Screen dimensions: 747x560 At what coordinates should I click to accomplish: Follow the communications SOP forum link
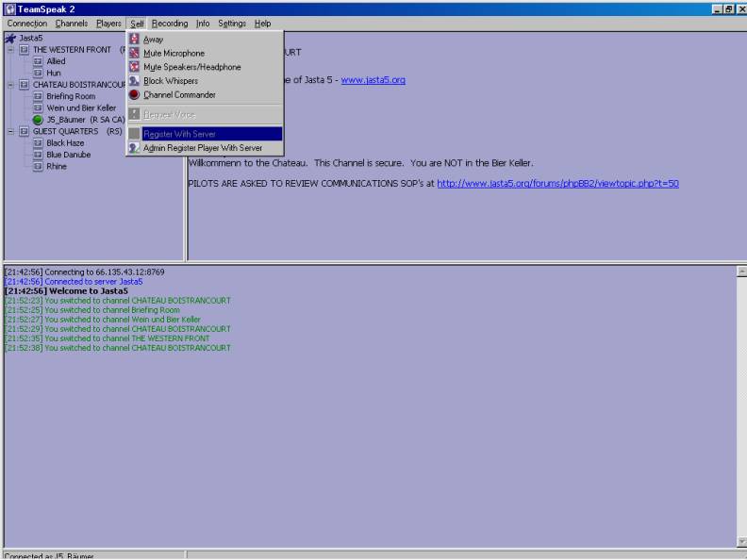click(x=557, y=184)
